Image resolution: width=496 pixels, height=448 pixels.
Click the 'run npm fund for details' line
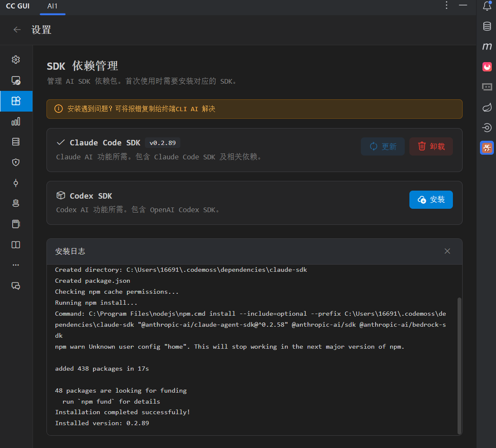point(112,402)
